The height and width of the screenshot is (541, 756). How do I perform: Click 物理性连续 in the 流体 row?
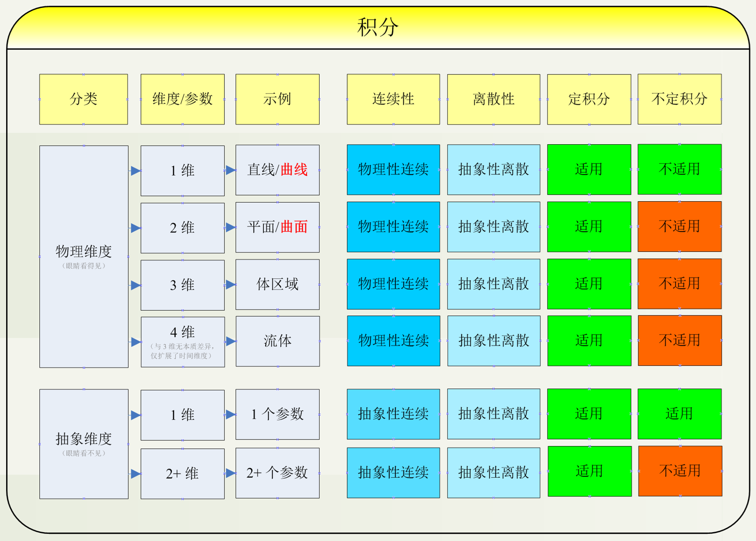[393, 341]
